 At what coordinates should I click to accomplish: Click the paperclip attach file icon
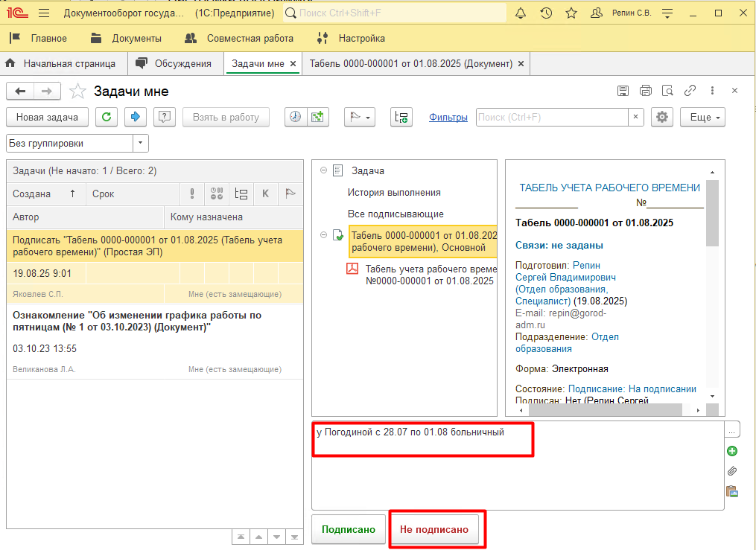[x=732, y=471]
